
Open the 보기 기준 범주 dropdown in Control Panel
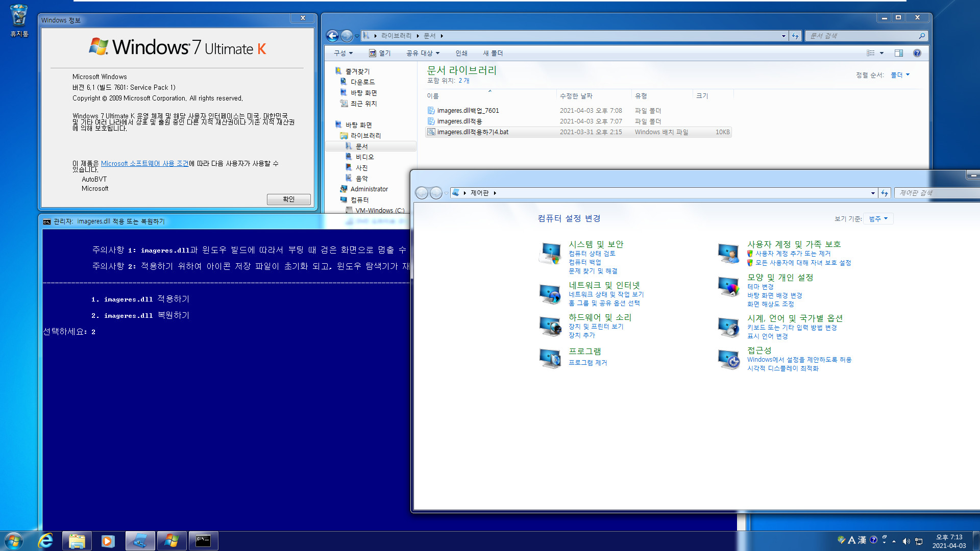coord(878,218)
